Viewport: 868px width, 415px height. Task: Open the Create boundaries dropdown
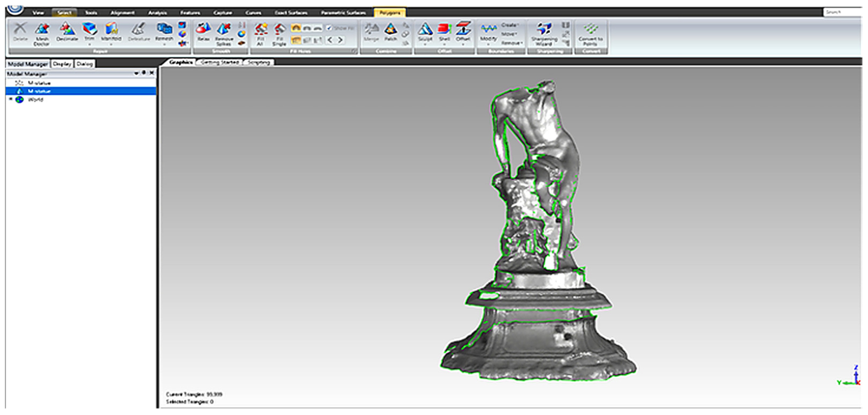(x=510, y=25)
